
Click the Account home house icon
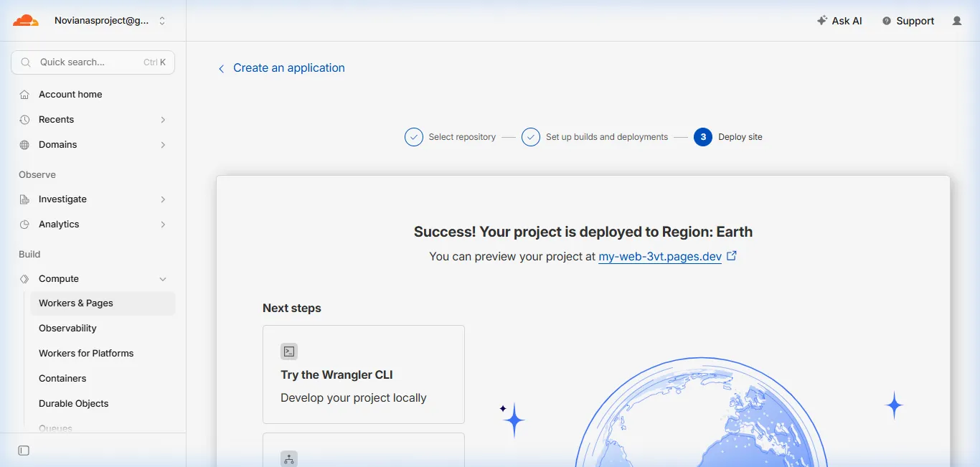tap(24, 95)
